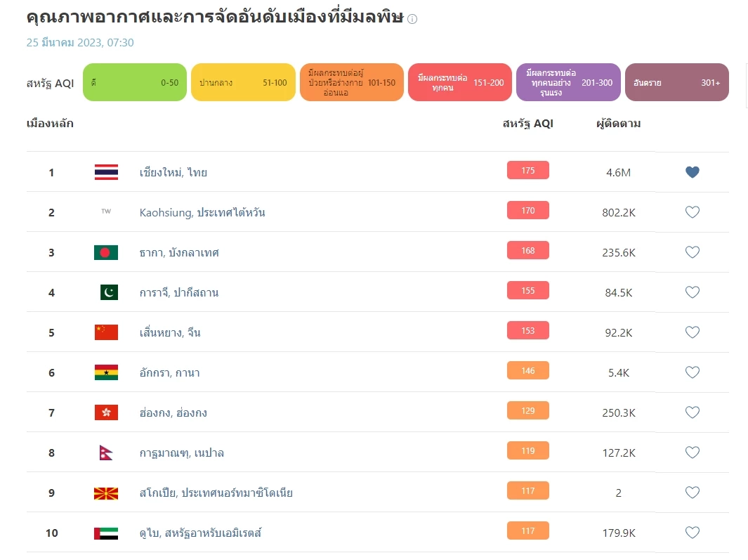This screenshot has width=748, height=560.
Task: Click the Hong Kong flag icon
Action: 106,411
